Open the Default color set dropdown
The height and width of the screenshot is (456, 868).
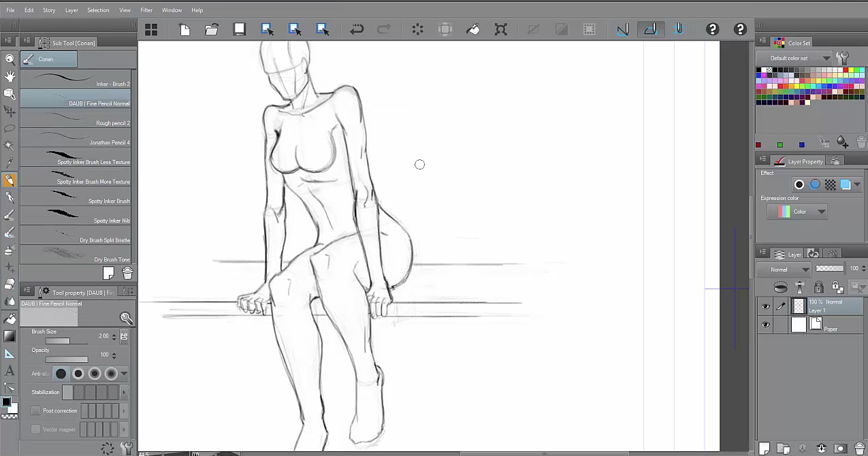pos(796,58)
